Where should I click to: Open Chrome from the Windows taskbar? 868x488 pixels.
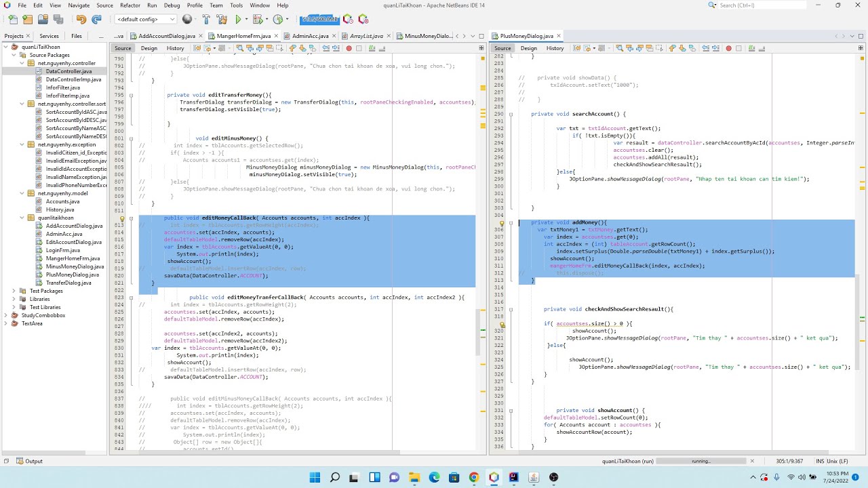[x=474, y=477]
